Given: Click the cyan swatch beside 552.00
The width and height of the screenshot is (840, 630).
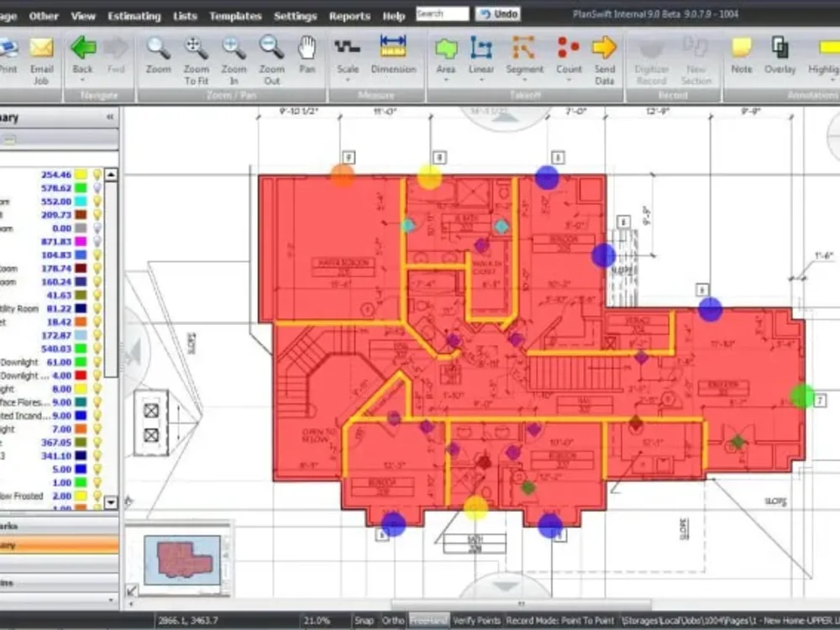Looking at the screenshot, I should (x=81, y=201).
